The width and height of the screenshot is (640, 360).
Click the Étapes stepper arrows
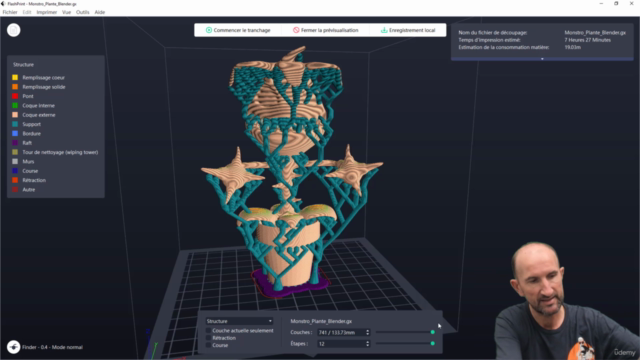[x=367, y=344]
